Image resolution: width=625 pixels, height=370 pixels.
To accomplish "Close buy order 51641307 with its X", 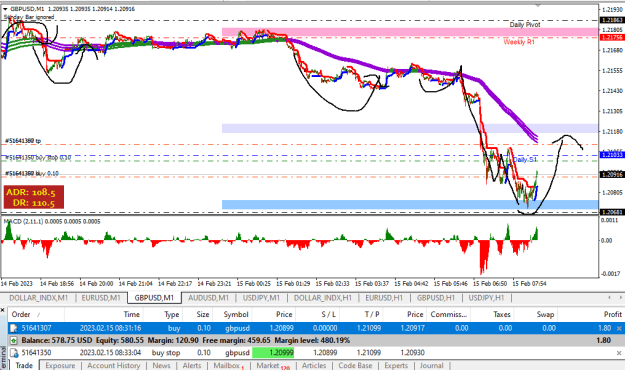I will click(619, 329).
